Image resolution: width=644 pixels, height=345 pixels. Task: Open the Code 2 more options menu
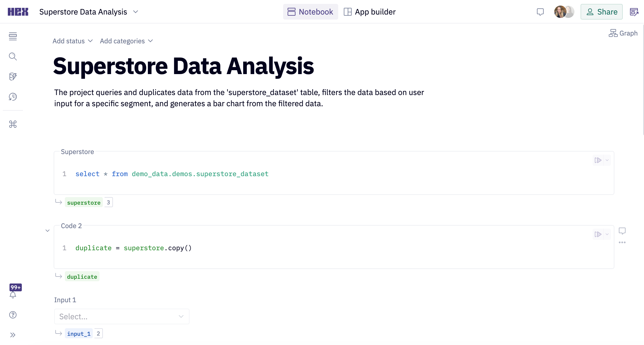click(622, 242)
